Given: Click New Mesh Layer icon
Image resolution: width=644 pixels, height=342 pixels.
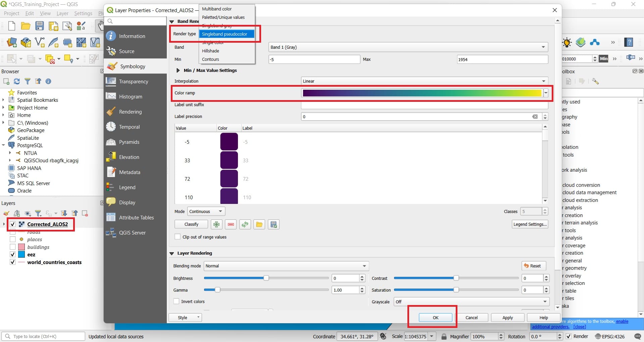Looking at the screenshot, I should point(81,42).
